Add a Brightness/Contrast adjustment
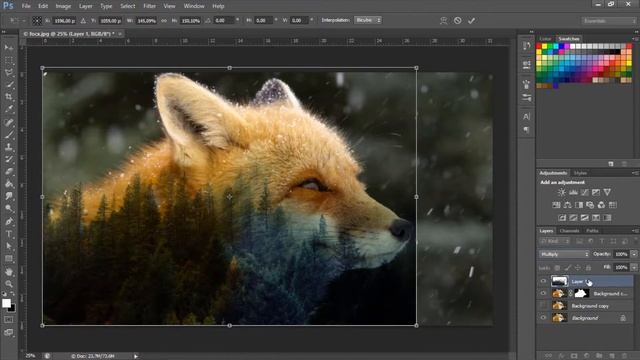 tap(562, 192)
